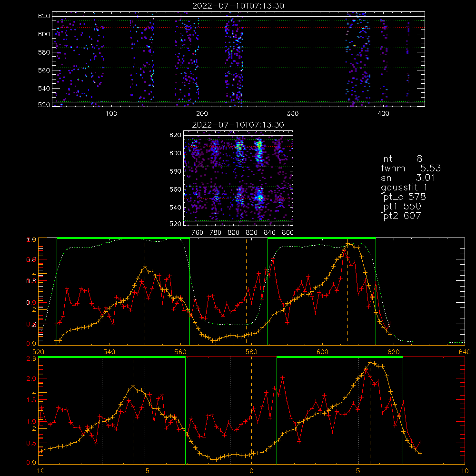This screenshot has width=476, height=476.
Task: Click x-axis tick label 640 on upper profile plot
Action: click(465, 352)
